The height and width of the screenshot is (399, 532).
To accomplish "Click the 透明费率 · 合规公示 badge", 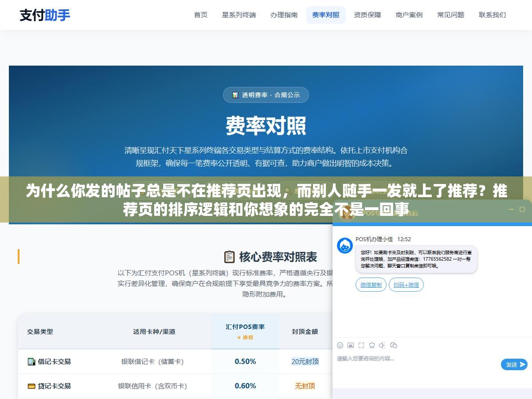I will tap(266, 95).
